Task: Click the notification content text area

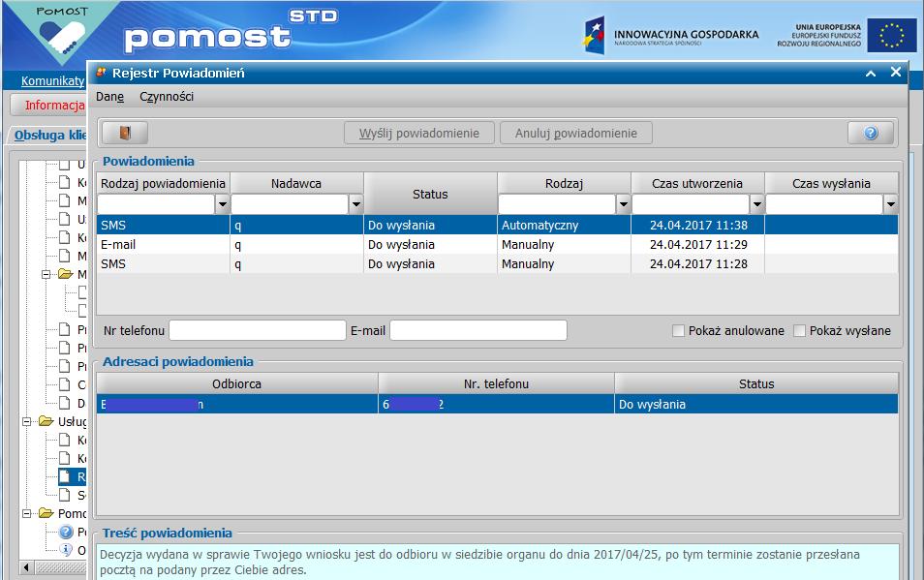Action: [498, 563]
